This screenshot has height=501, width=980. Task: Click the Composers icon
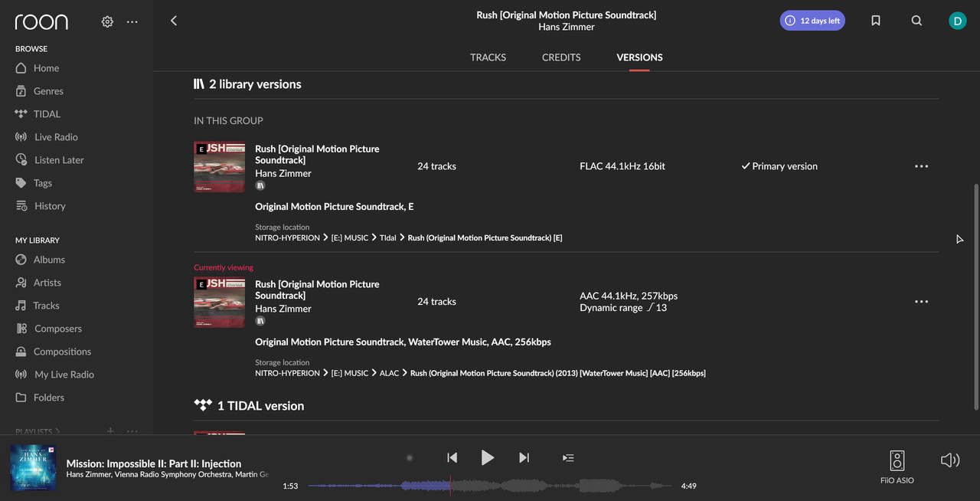(x=21, y=329)
